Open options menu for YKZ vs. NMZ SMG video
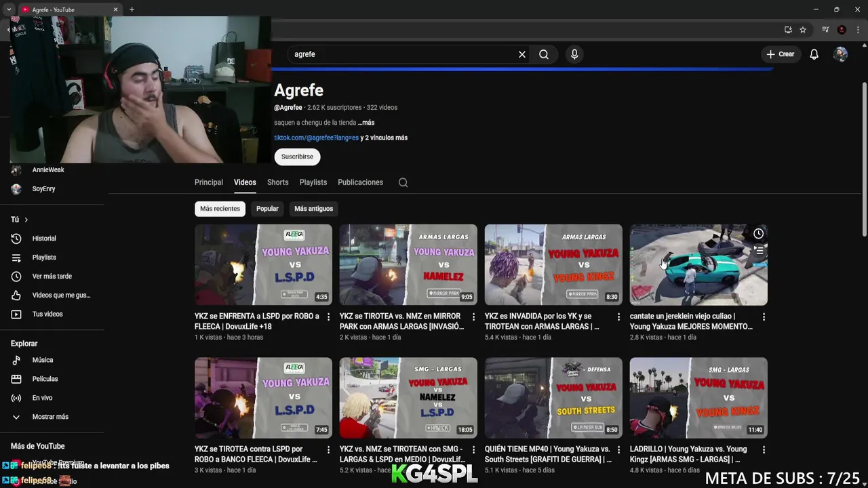The width and height of the screenshot is (868, 488). [x=473, y=449]
